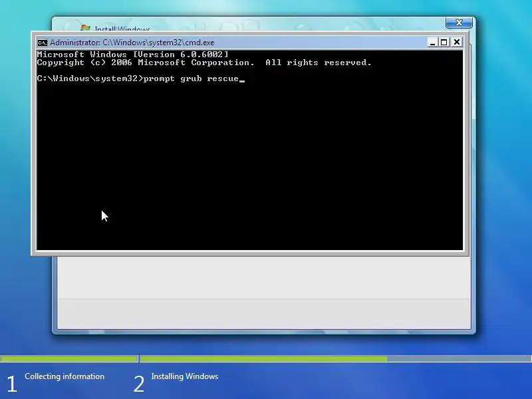Click the Installing Windows progress bar
532x399 pixels.
pos(336,358)
